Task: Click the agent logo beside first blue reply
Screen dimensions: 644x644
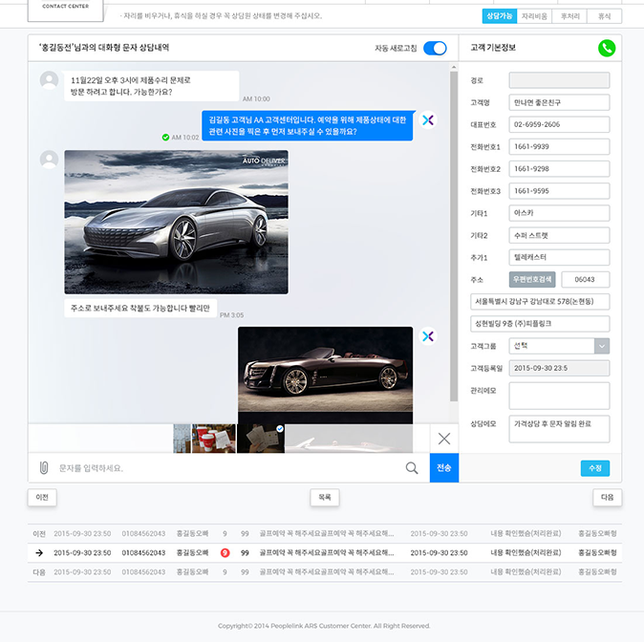Action: [428, 119]
